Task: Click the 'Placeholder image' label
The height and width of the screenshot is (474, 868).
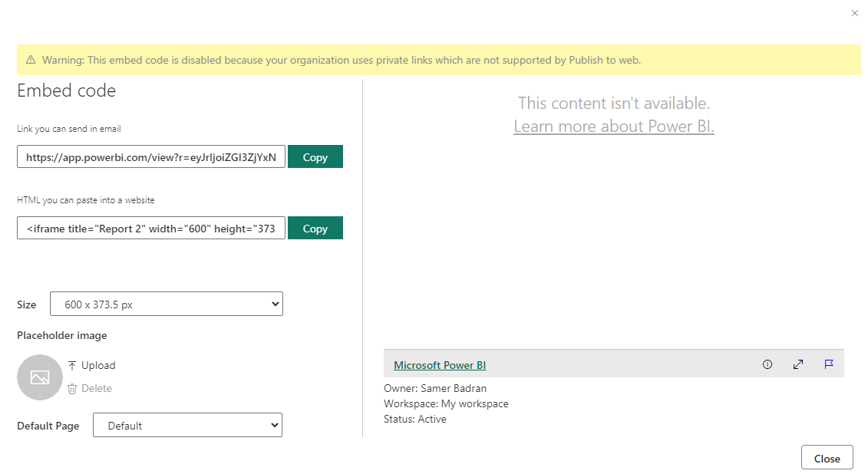Action: (62, 336)
